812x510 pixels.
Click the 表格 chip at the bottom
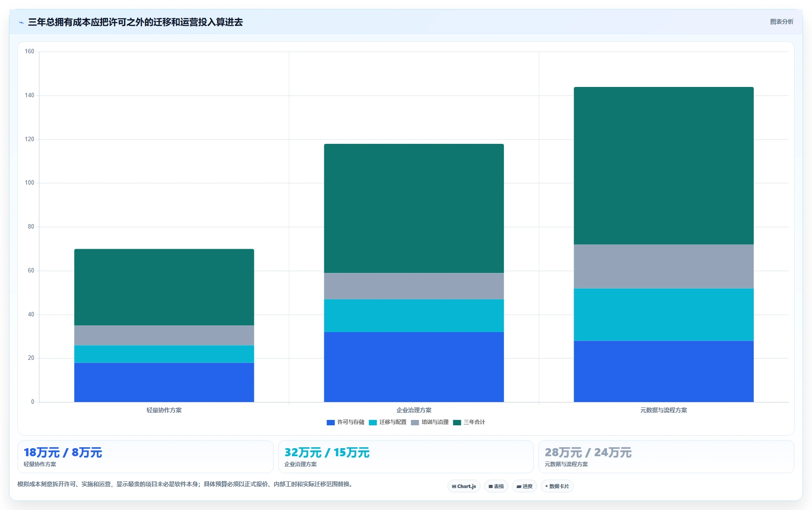point(496,486)
